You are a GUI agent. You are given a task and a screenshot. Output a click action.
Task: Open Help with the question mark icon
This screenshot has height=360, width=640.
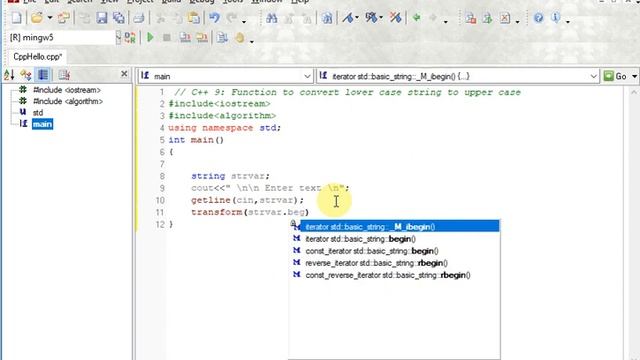pyautogui.click(x=538, y=18)
